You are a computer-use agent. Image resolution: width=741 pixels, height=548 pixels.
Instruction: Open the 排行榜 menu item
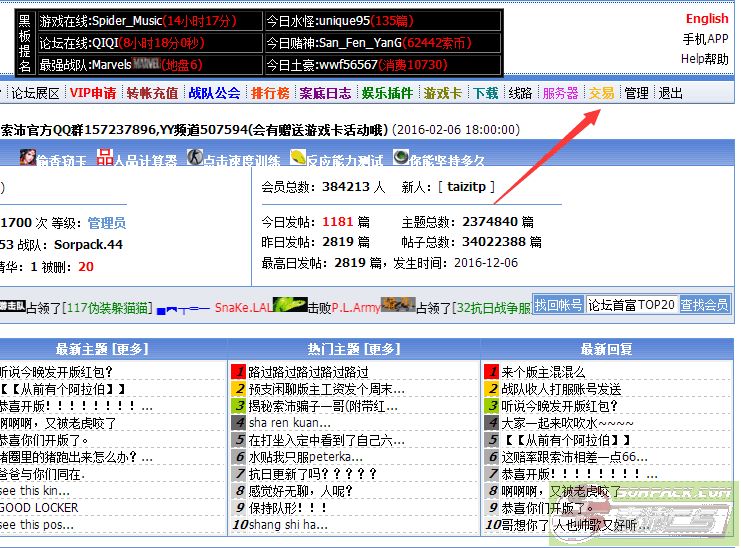270,93
